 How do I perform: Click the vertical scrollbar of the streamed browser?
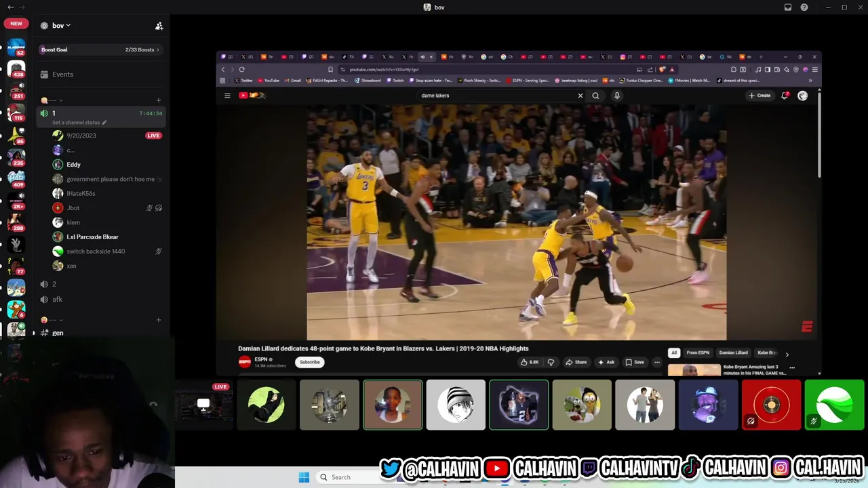[x=819, y=136]
